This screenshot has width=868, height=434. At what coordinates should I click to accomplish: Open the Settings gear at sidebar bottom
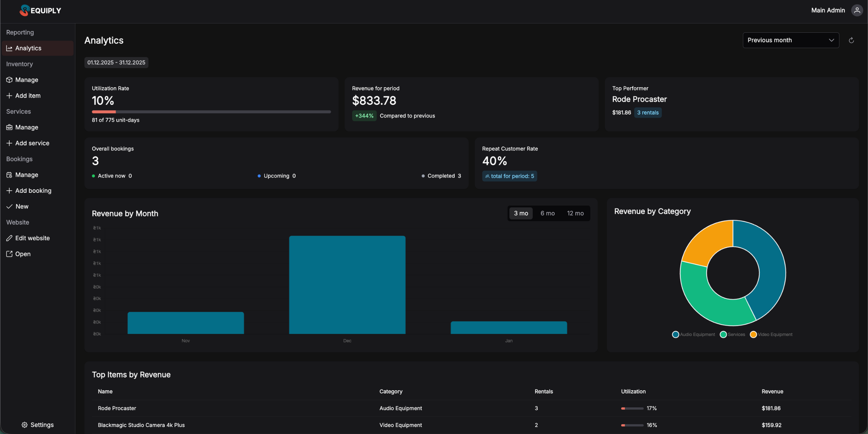point(25,425)
